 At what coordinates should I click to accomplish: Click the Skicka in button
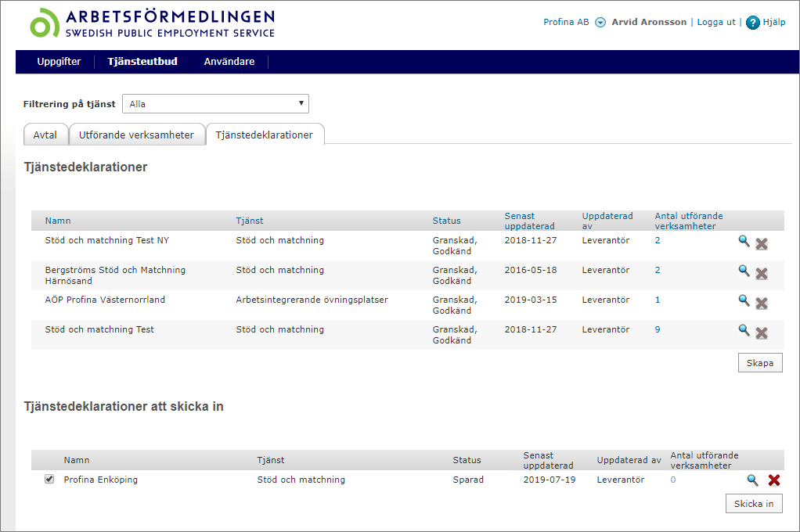tap(753, 504)
